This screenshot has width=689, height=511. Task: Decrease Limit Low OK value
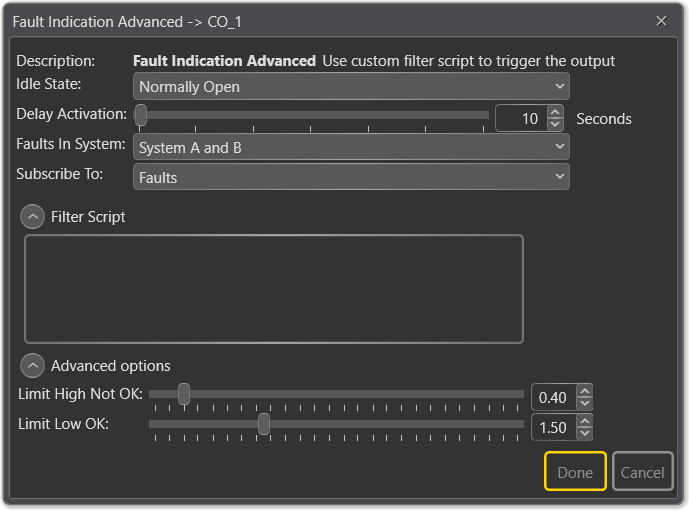[x=585, y=434]
